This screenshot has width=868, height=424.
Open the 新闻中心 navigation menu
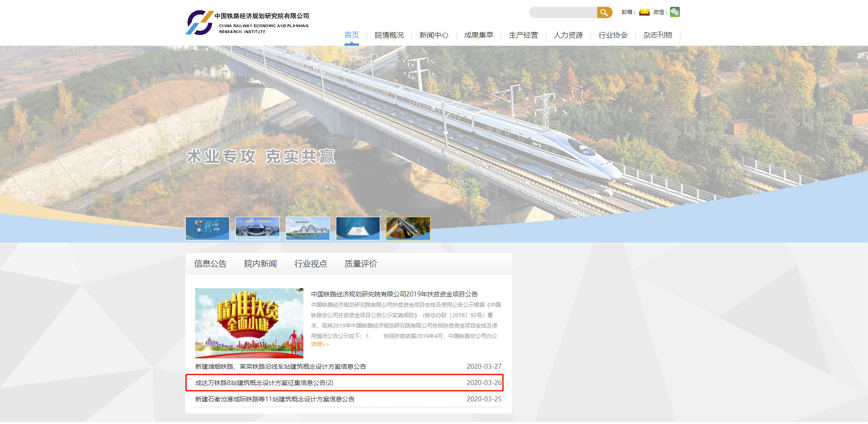click(434, 35)
